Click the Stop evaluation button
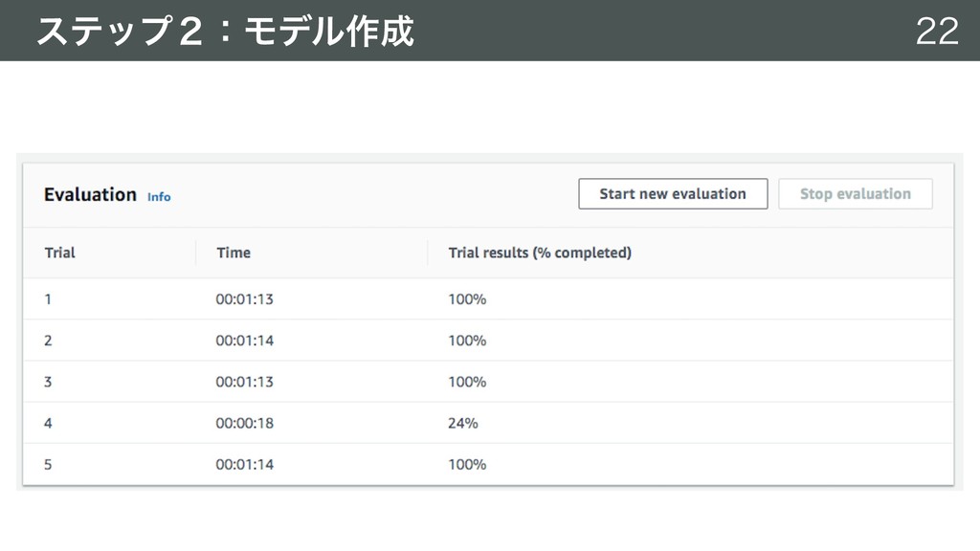The width and height of the screenshot is (980, 551). pyautogui.click(x=855, y=193)
